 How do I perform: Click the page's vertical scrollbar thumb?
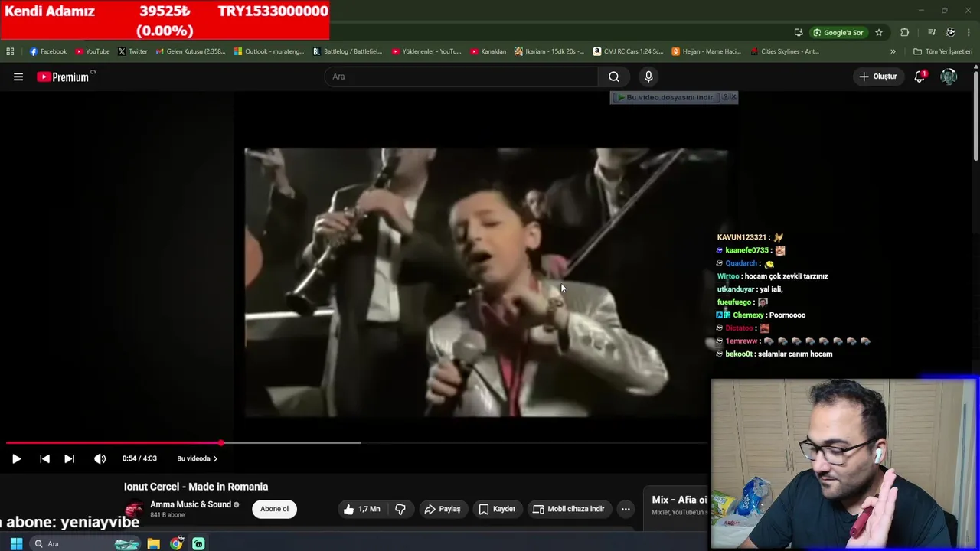(x=975, y=115)
